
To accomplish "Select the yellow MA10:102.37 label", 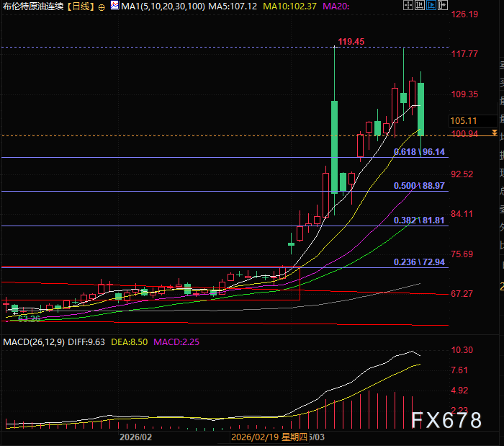I will (x=289, y=6).
